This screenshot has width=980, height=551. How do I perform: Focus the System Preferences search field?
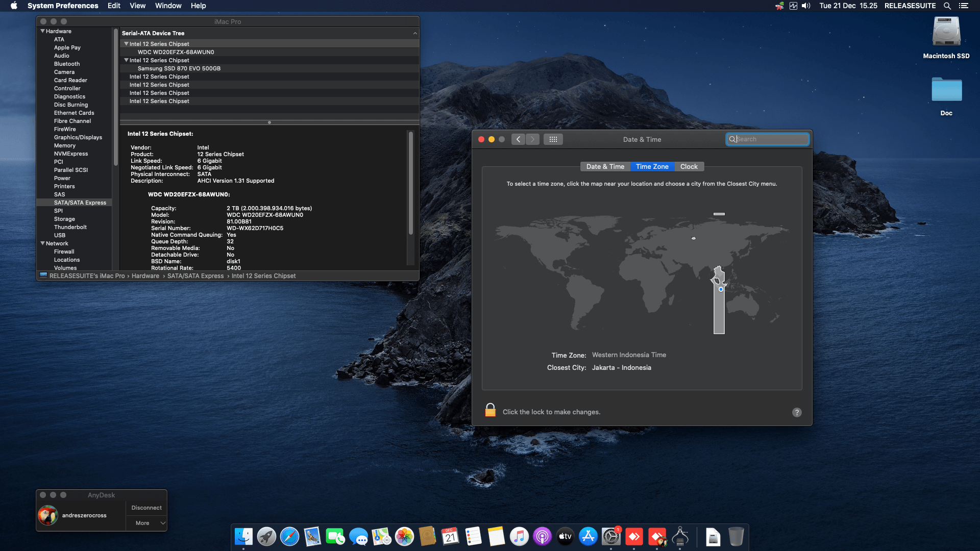[x=767, y=139]
